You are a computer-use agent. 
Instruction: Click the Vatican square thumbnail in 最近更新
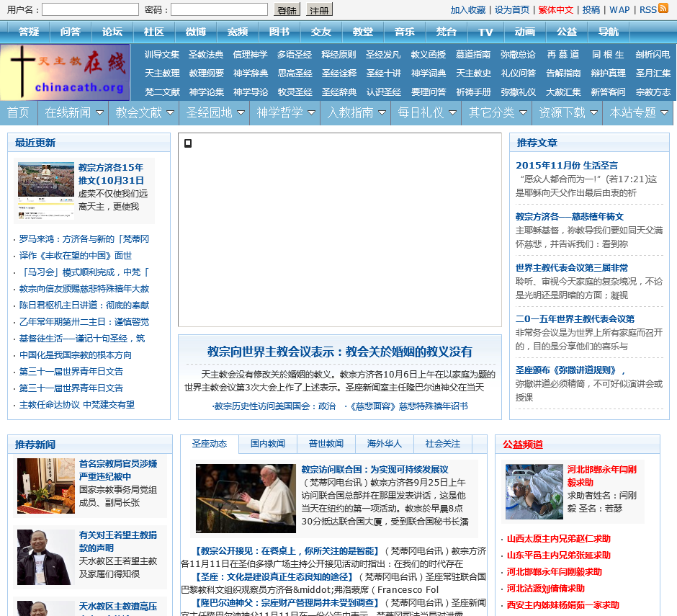coord(46,191)
